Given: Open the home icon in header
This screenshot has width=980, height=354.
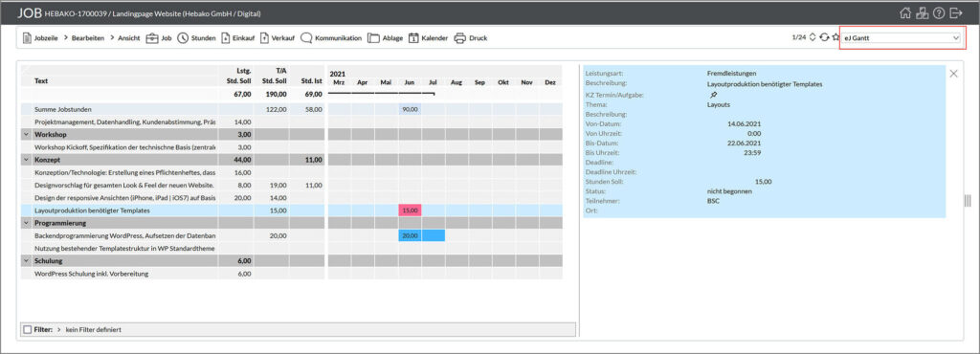Looking at the screenshot, I should pos(905,13).
